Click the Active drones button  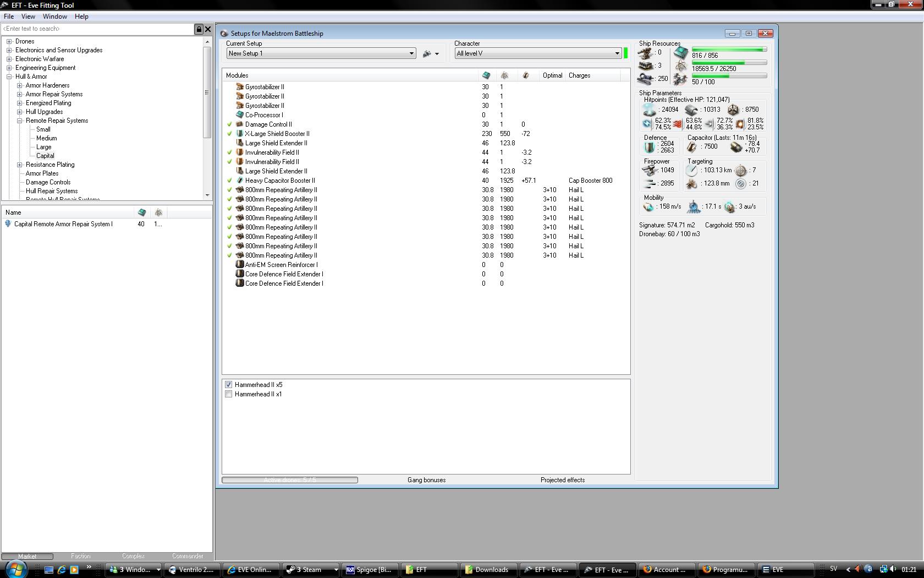290,480
